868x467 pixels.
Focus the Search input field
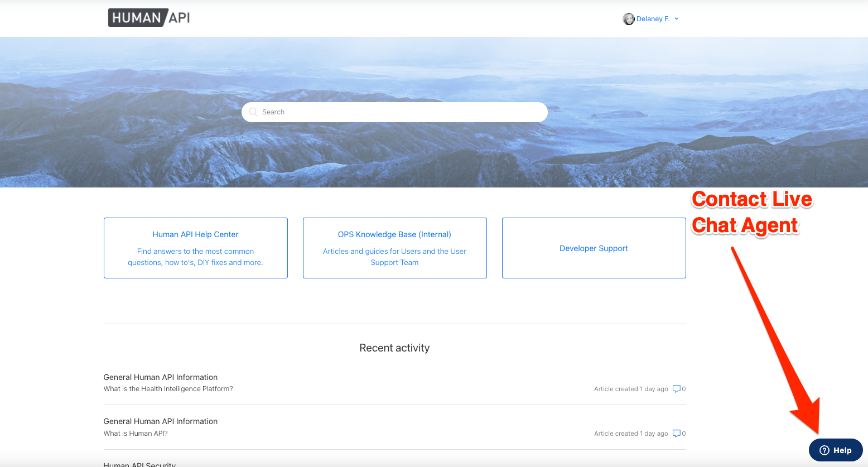[x=394, y=112]
